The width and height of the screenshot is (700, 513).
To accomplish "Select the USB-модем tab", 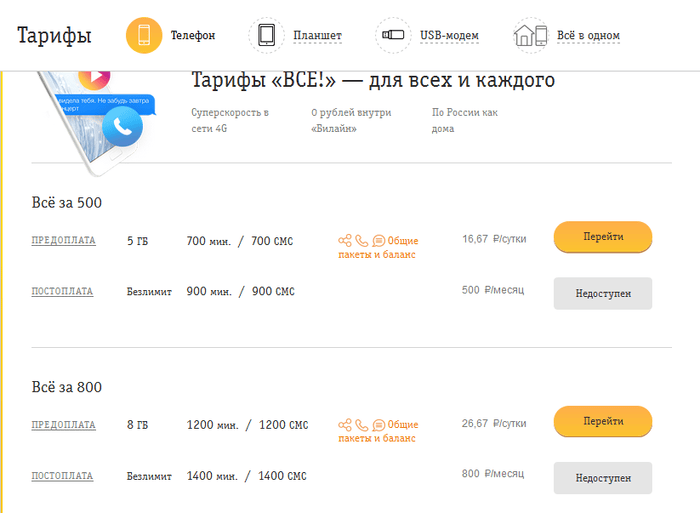I will pyautogui.click(x=449, y=36).
